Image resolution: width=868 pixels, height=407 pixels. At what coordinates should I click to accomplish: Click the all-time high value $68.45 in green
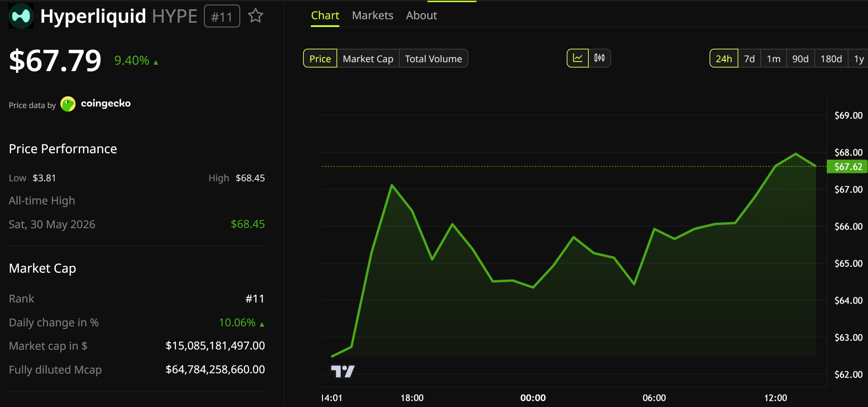coord(248,224)
